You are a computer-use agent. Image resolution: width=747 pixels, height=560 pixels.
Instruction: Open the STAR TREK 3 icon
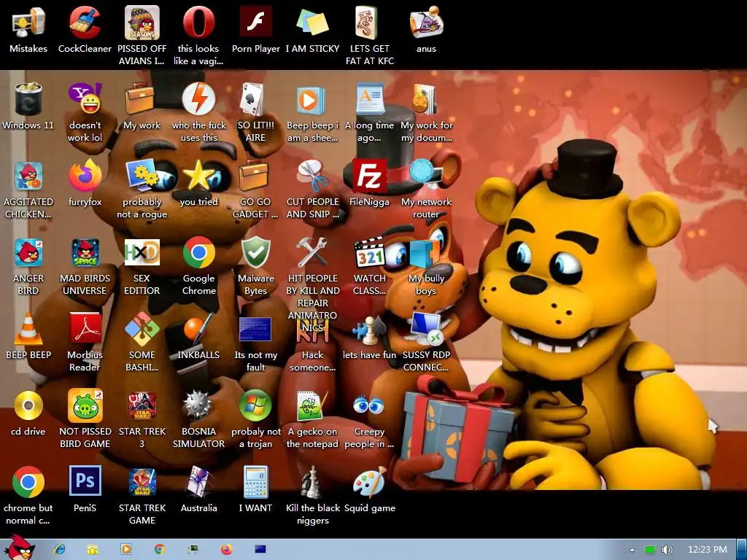click(142, 405)
